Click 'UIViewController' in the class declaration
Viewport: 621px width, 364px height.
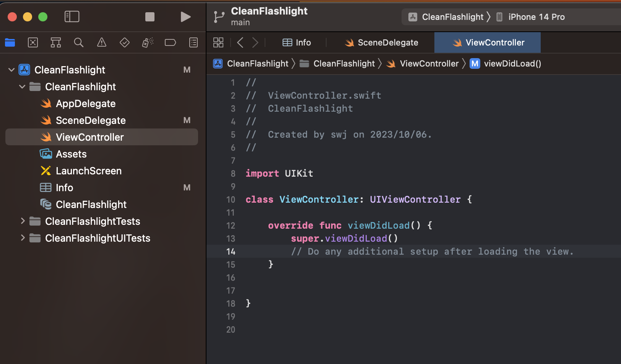(x=415, y=200)
